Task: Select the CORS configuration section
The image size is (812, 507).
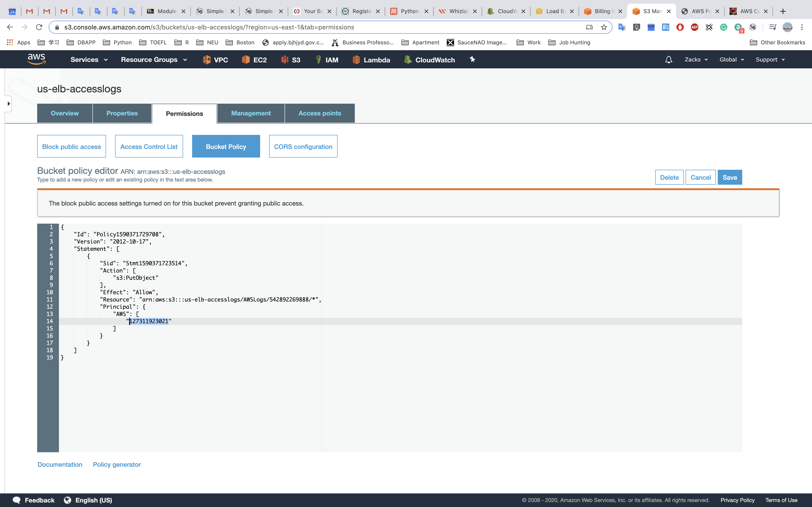Action: pyautogui.click(x=303, y=146)
